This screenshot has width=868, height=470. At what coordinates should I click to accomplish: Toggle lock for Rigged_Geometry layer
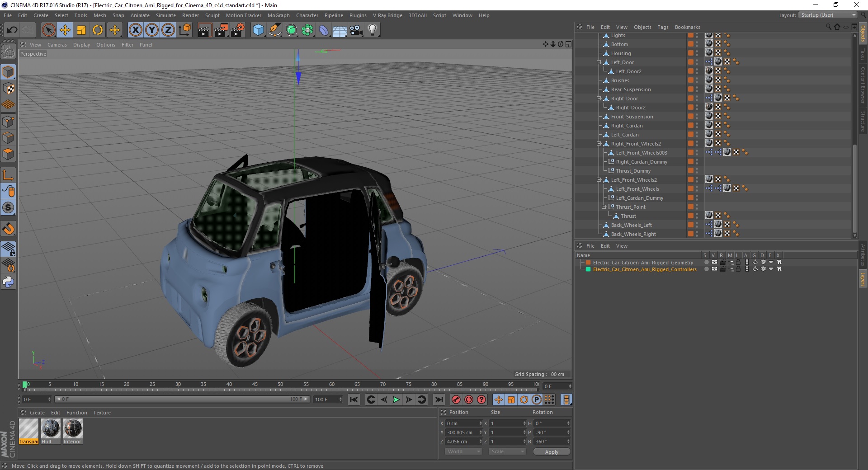click(x=738, y=262)
